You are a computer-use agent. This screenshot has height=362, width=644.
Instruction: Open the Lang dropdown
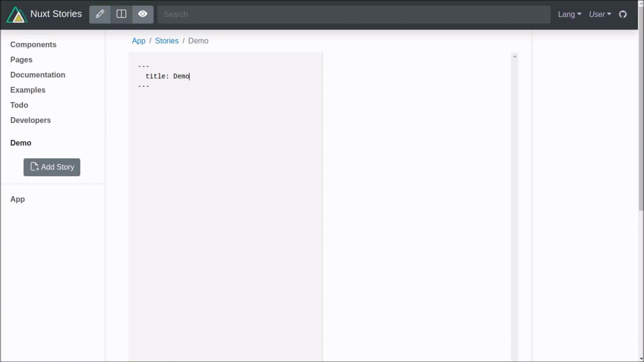click(x=569, y=14)
